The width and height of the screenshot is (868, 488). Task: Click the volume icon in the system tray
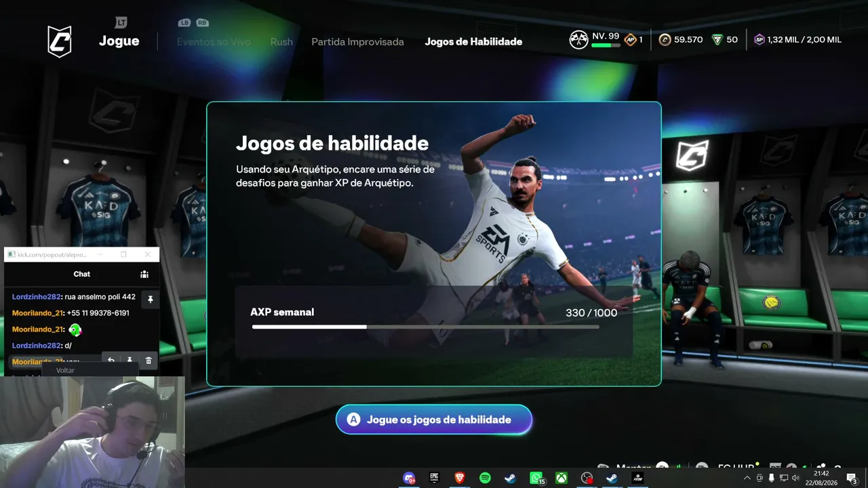click(x=795, y=478)
